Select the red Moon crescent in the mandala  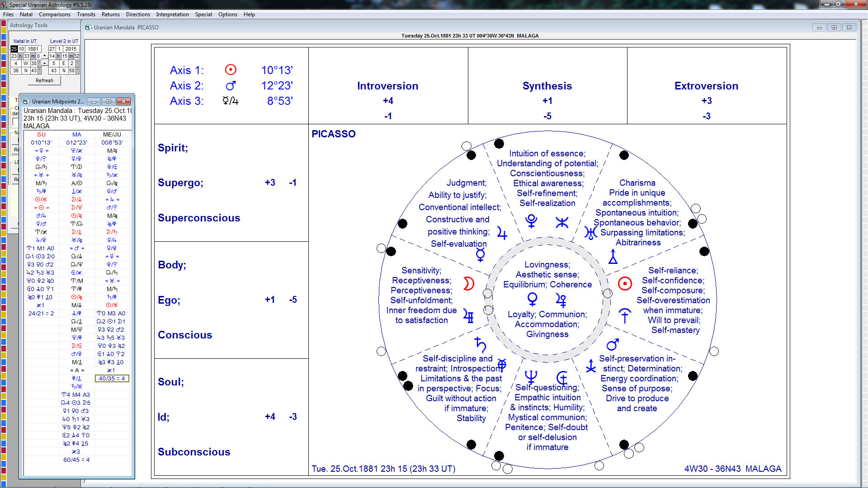click(x=469, y=284)
